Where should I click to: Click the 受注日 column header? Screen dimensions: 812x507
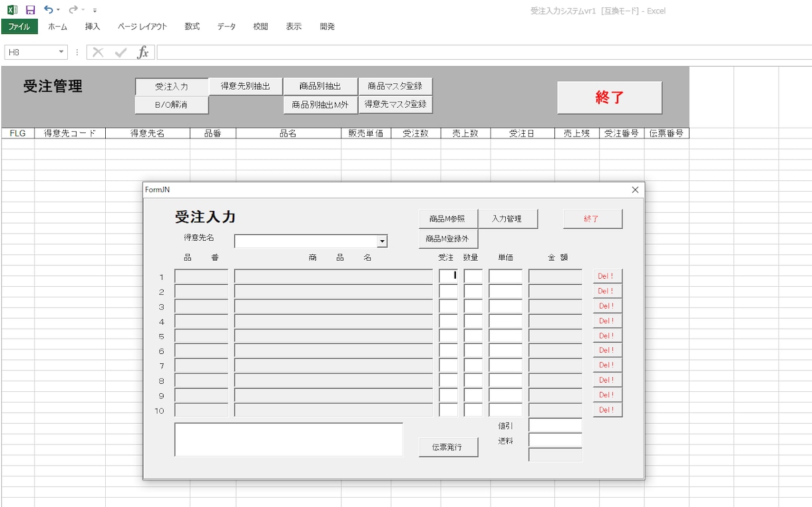tap(522, 133)
